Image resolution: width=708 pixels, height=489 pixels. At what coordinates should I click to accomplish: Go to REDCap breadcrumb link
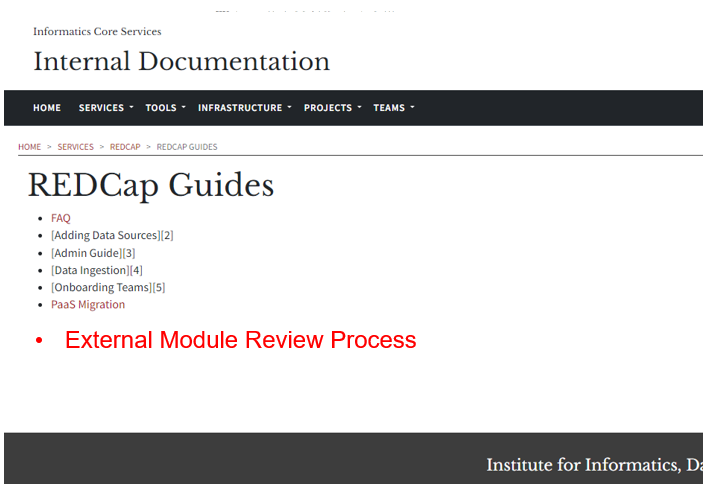(x=125, y=147)
